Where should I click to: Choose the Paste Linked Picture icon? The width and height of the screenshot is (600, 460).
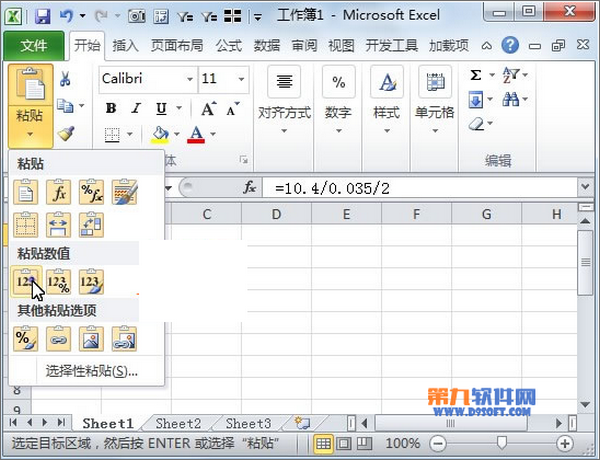(x=124, y=339)
